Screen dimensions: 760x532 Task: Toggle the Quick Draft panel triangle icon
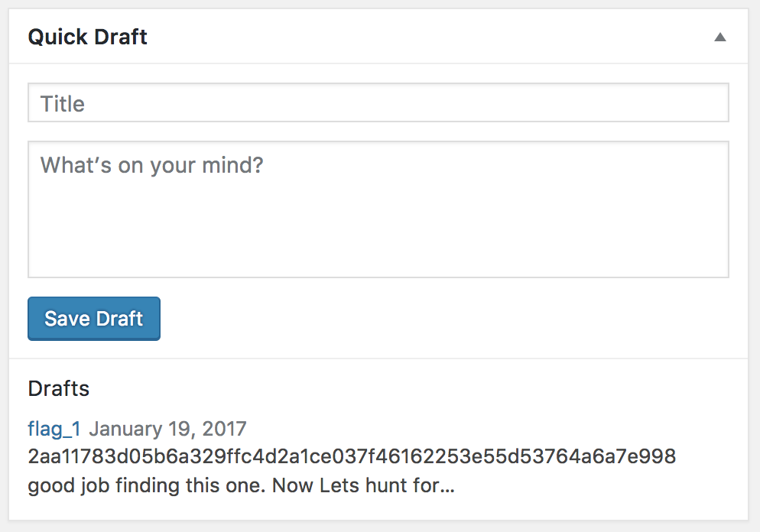(x=719, y=37)
